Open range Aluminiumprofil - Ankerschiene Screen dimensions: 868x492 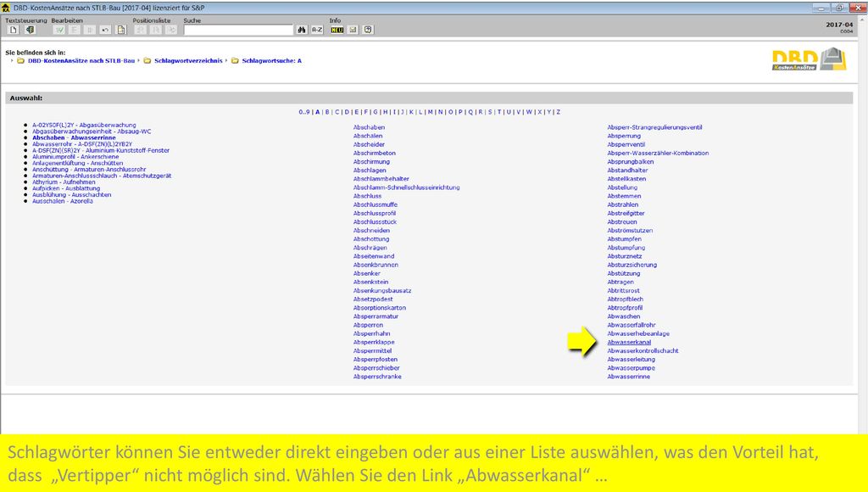click(x=75, y=157)
